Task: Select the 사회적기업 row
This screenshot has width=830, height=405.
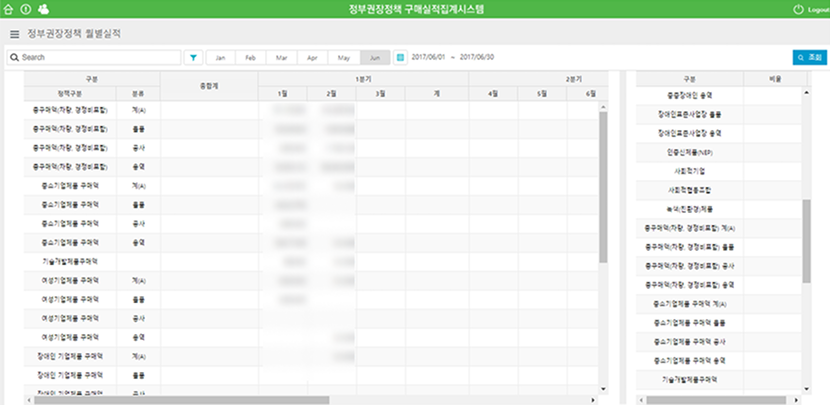Action: [x=719, y=172]
